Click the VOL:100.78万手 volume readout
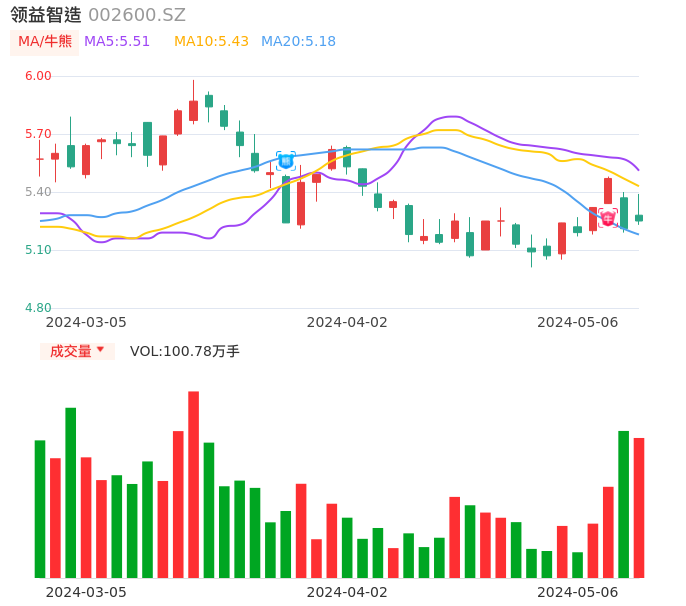 pos(185,351)
